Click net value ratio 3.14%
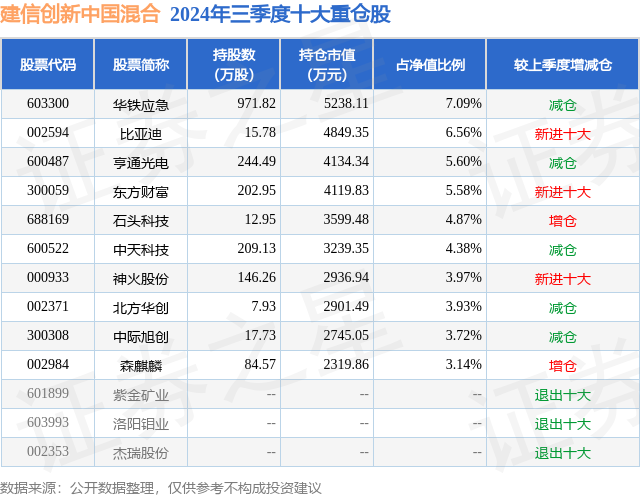 [x=463, y=364]
